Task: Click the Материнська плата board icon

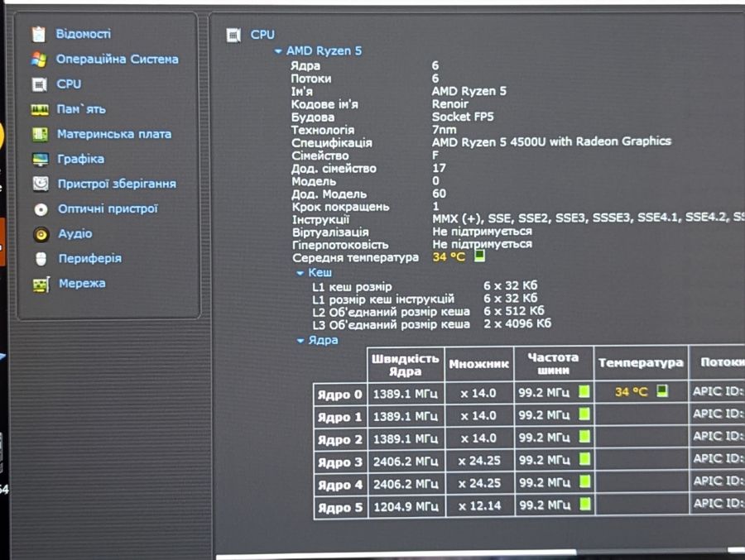Action: pyautogui.click(x=40, y=135)
